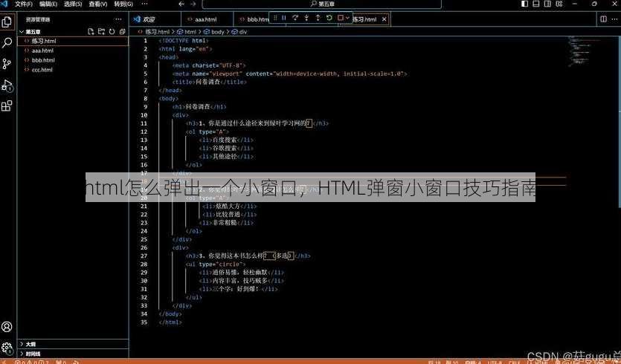The width and height of the screenshot is (621, 364).
Task: Expand the 大纲 outline section
Action: tap(73, 344)
